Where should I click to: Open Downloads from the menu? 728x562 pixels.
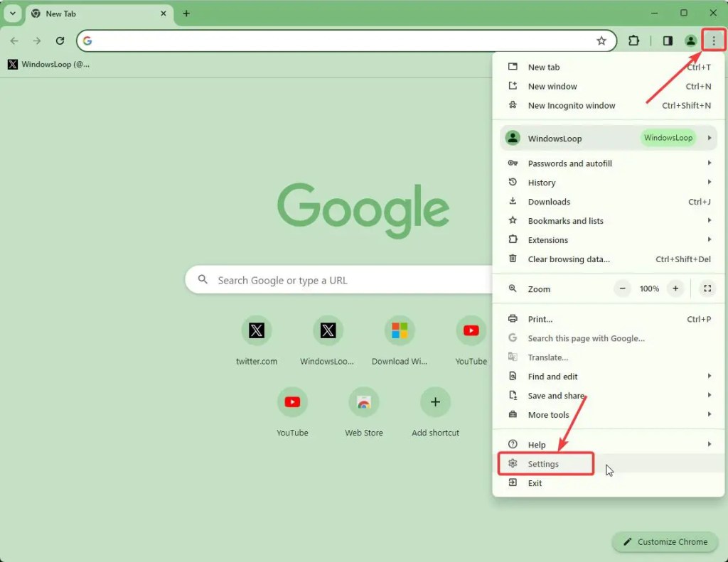coord(609,201)
